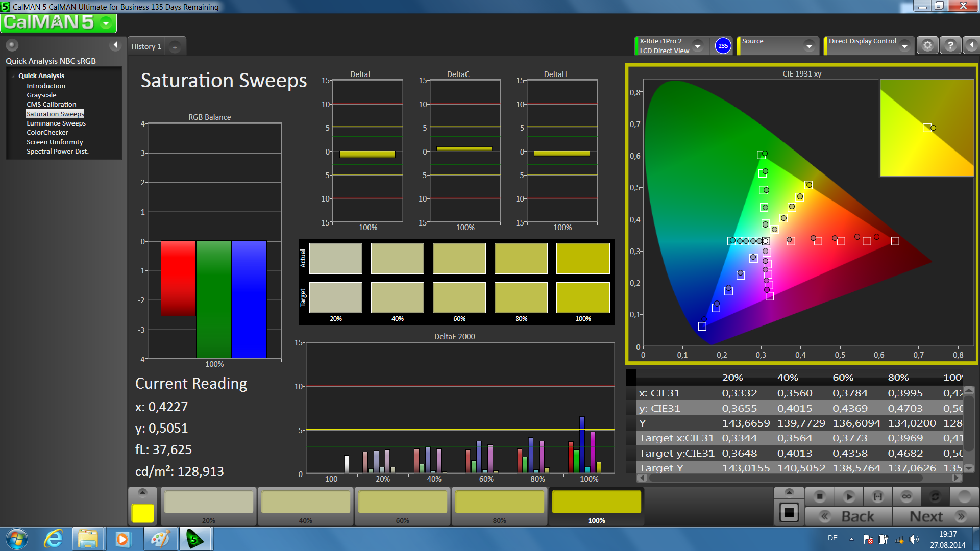Open the Source dropdown
Screen dimensions: 980x551
[x=808, y=46]
